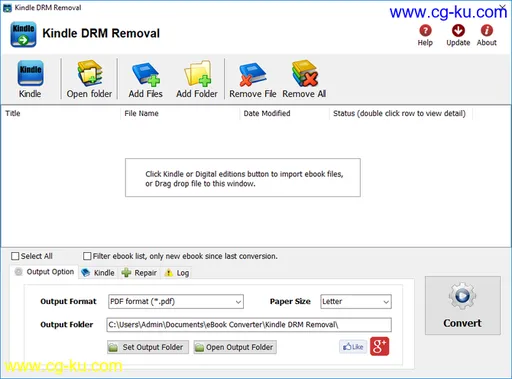Click the Kindle import toolbar icon

30,73
